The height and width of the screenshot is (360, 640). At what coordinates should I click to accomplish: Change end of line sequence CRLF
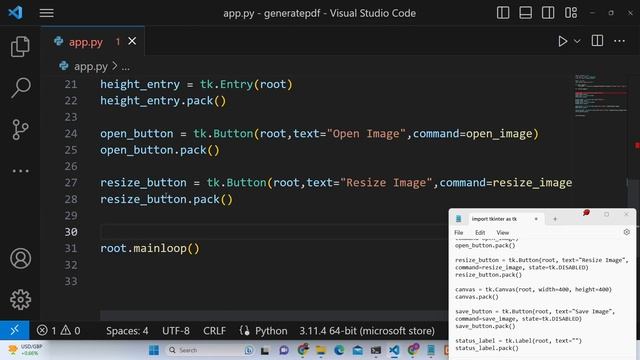click(214, 331)
